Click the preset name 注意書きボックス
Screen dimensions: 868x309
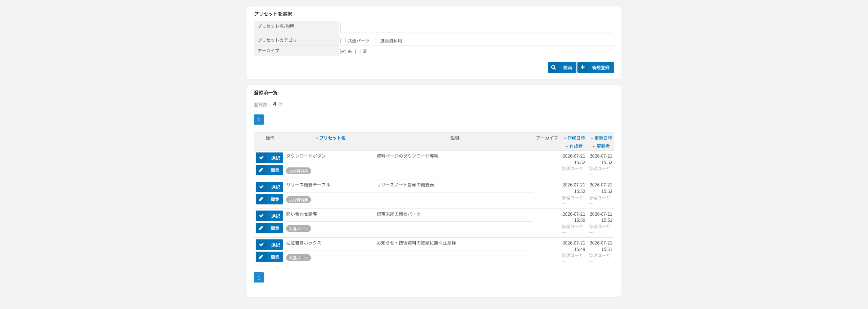[x=304, y=243]
